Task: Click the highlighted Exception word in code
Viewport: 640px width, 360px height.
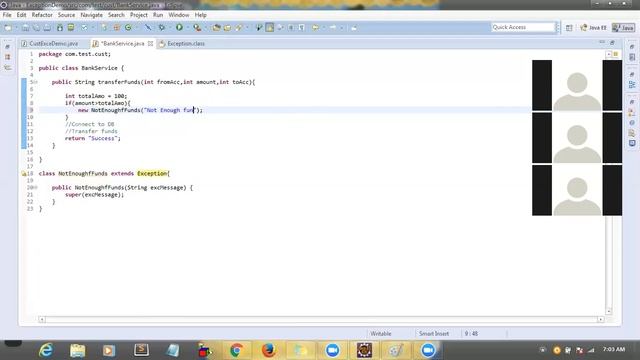Action: click(152, 173)
